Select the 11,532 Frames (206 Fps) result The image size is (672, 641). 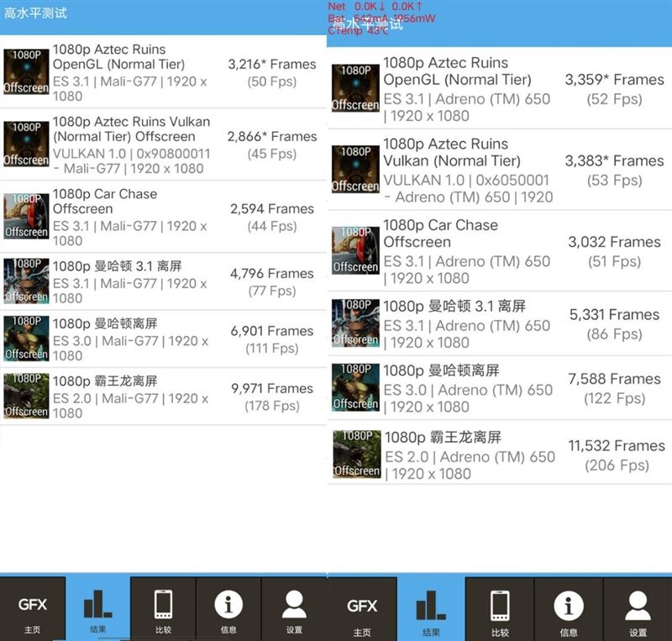point(617,455)
